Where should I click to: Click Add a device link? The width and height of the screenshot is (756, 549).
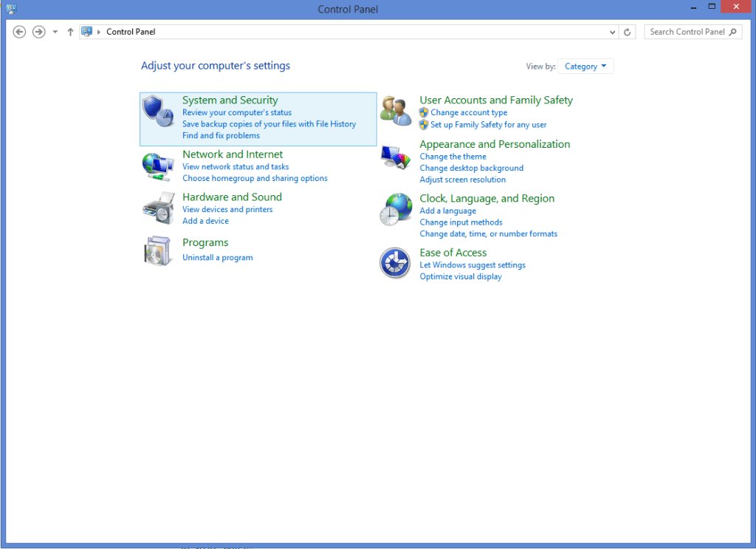pyautogui.click(x=205, y=221)
